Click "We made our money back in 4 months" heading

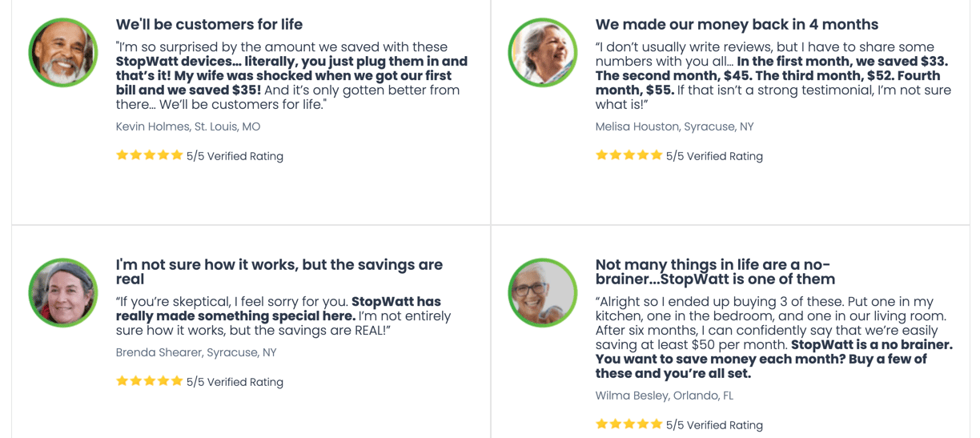click(737, 25)
